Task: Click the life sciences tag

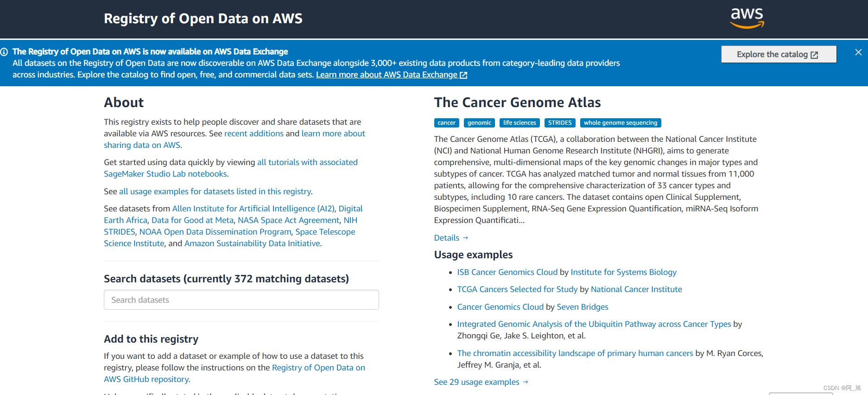Action: point(520,123)
